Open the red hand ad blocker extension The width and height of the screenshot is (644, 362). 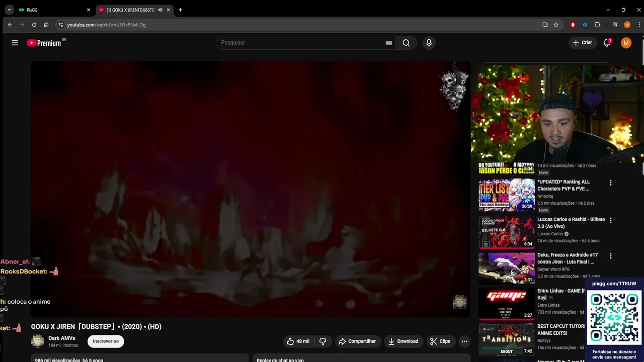(x=573, y=25)
